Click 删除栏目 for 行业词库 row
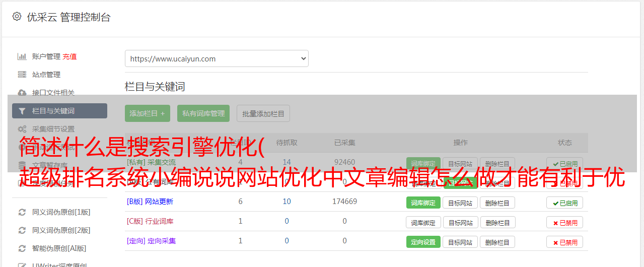The image size is (644, 267). 497,222
